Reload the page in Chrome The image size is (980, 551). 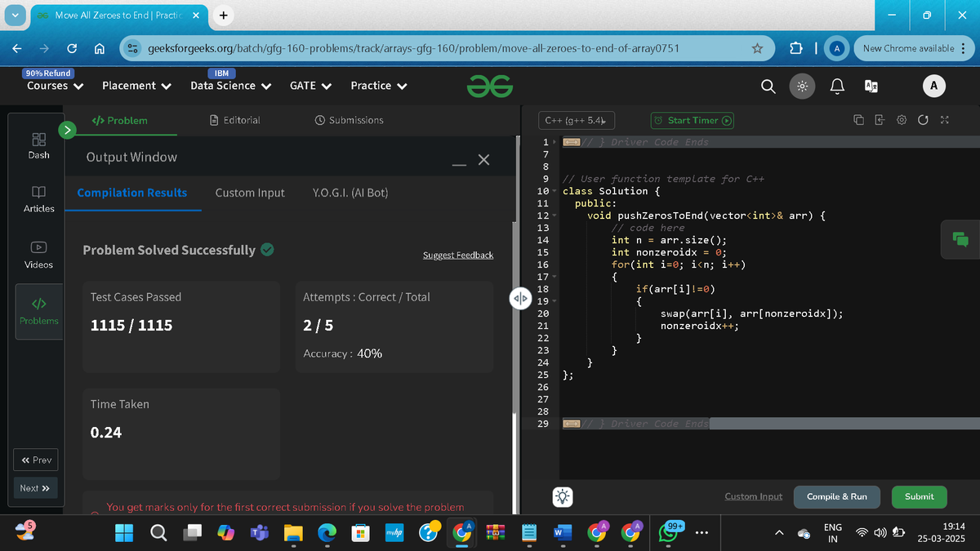tap(72, 49)
